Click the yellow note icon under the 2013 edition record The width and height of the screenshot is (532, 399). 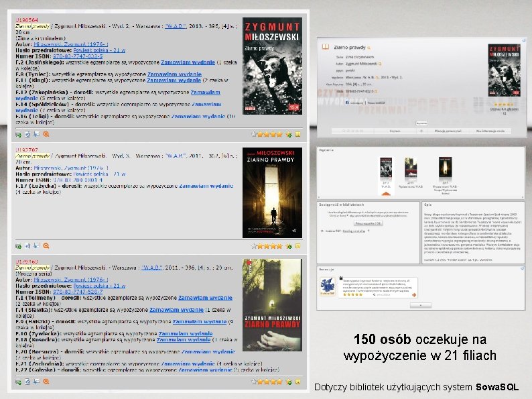(x=298, y=134)
